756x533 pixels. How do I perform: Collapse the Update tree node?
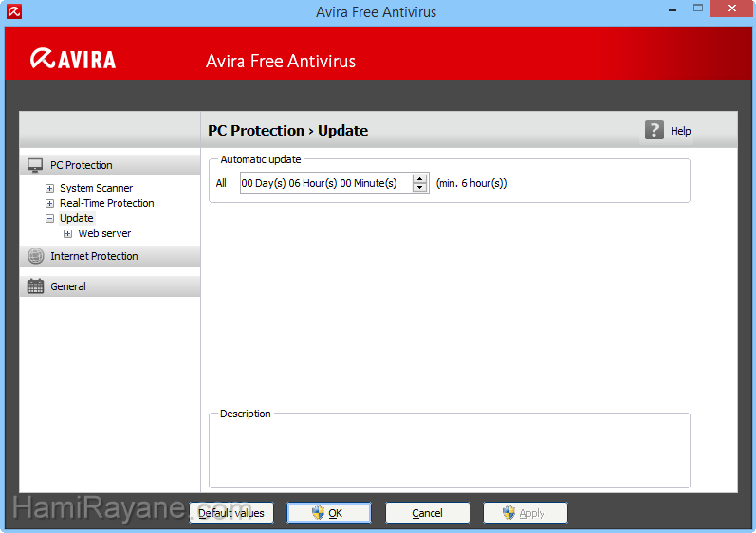tap(50, 218)
